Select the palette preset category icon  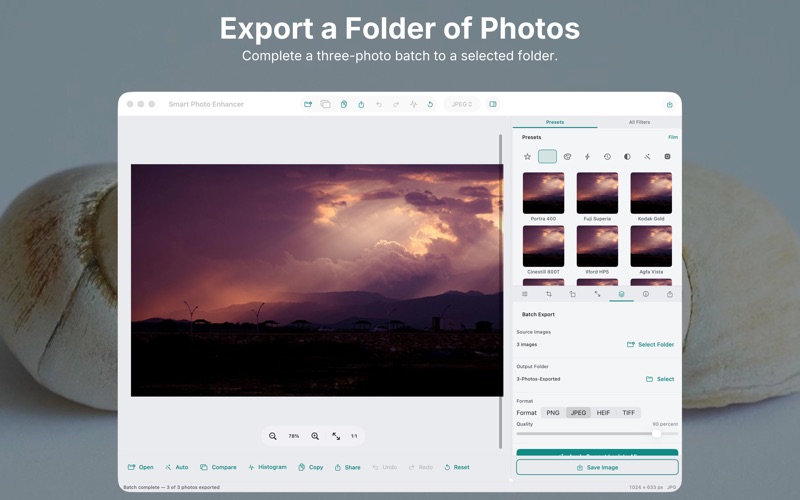[x=567, y=157]
